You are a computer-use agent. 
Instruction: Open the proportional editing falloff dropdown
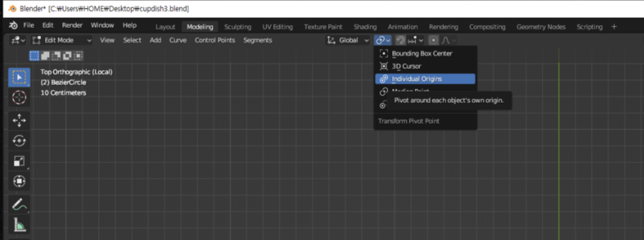[448, 40]
